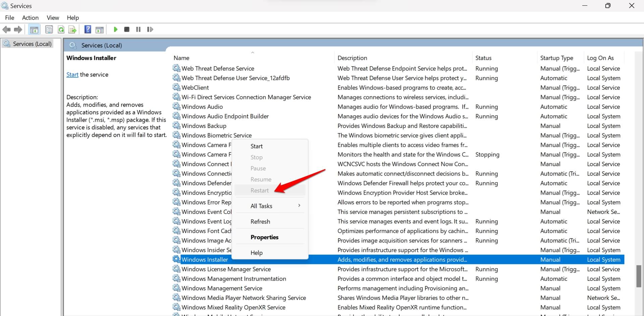Toggle Show/Hide Console Tree icon
The height and width of the screenshot is (316, 644).
[x=34, y=29]
